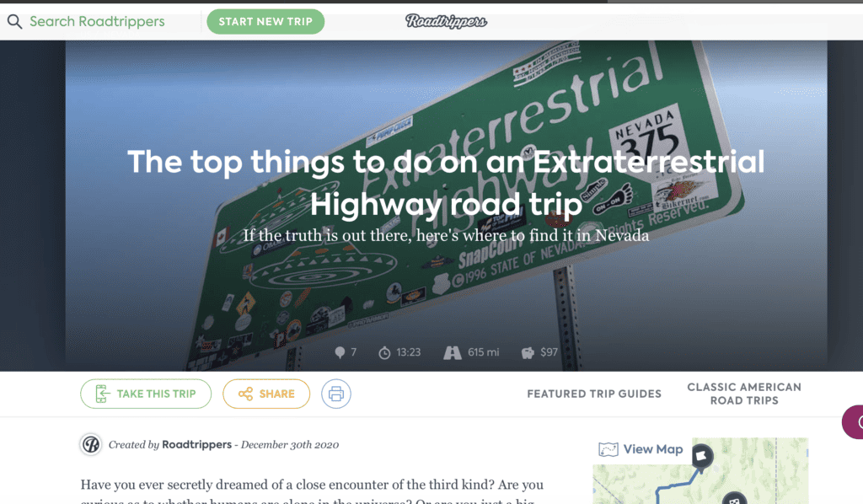Open the Roadtrippers author profile link
The height and width of the screenshot is (504, 863).
196,444
